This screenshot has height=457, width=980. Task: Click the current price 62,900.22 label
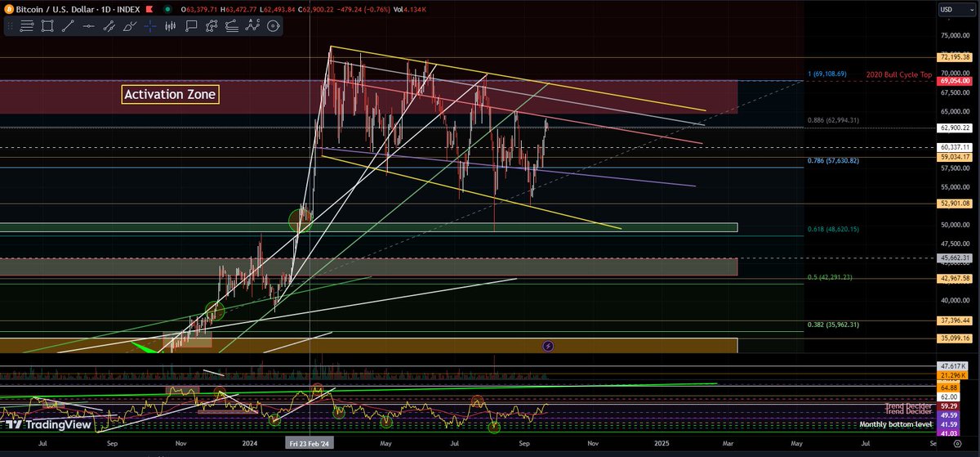coord(955,128)
